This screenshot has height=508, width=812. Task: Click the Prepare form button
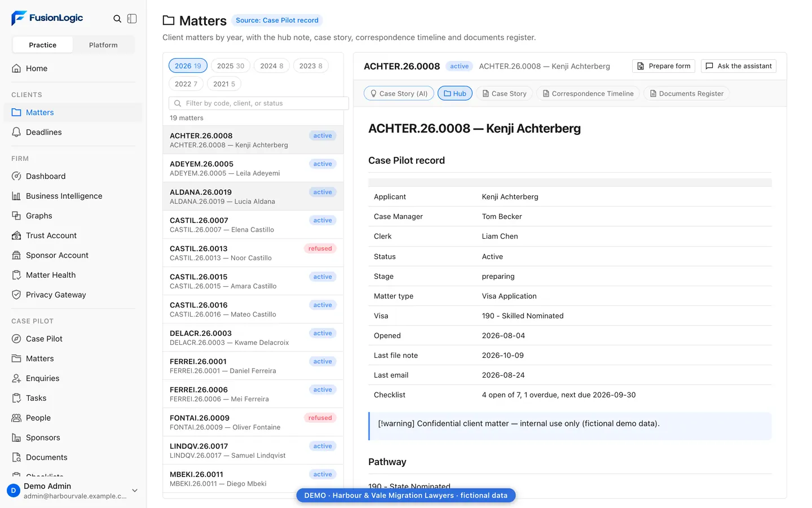tap(664, 66)
